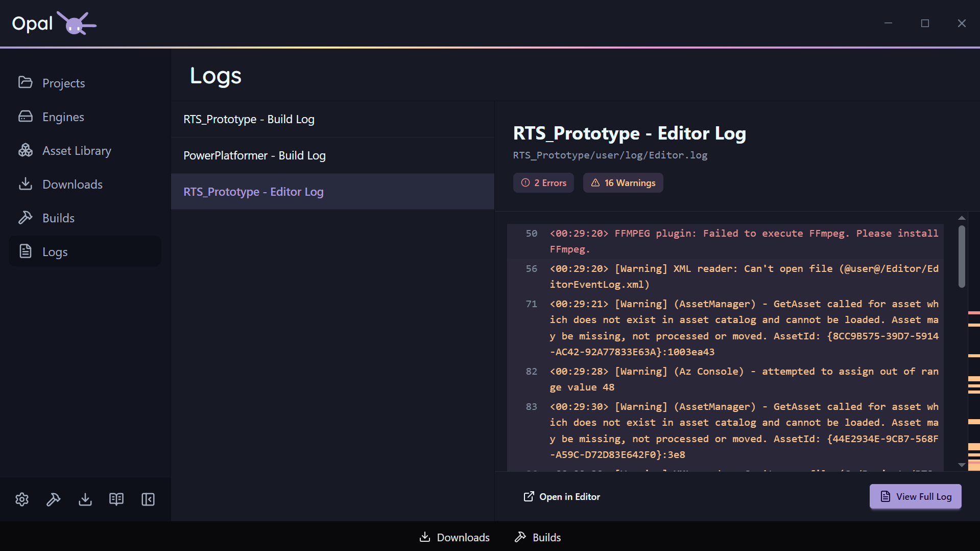Select RTS_Prototype - Build Log entry
Image resolution: width=980 pixels, height=551 pixels.
click(333, 119)
